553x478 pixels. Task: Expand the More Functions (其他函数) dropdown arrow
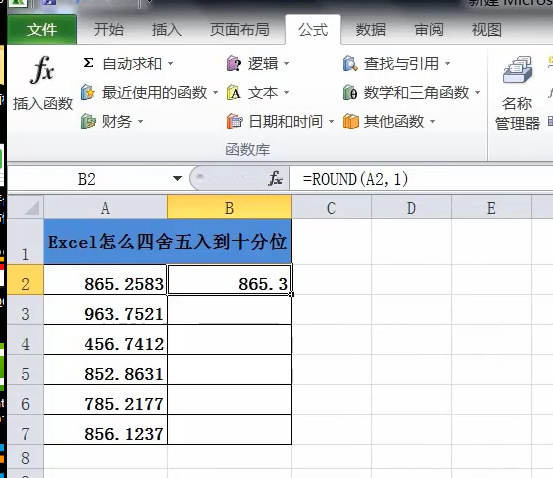click(x=433, y=122)
